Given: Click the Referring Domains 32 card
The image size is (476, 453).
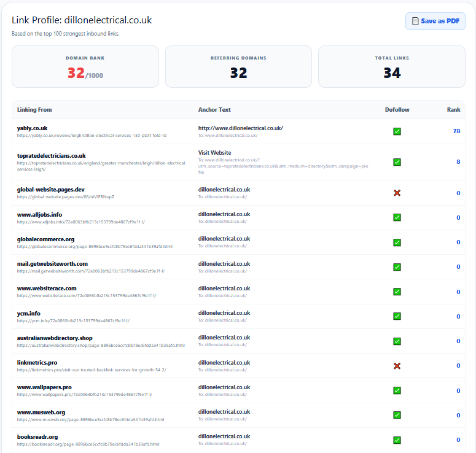Looking at the screenshot, I should point(238,67).
